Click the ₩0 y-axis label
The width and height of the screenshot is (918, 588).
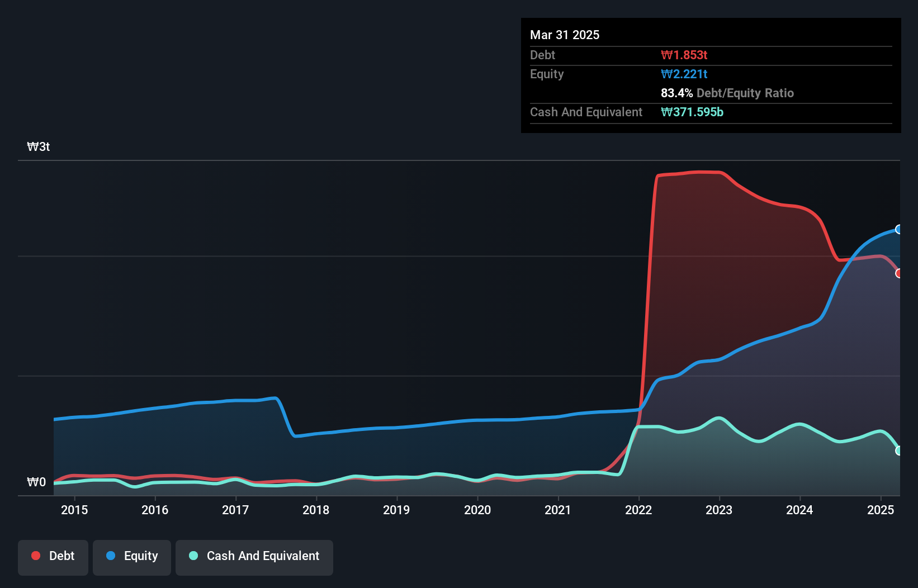click(36, 482)
